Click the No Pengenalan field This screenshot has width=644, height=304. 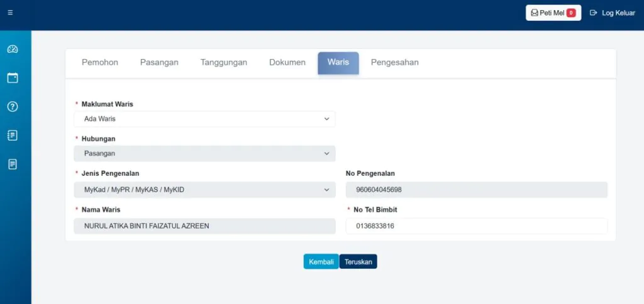[x=477, y=190]
